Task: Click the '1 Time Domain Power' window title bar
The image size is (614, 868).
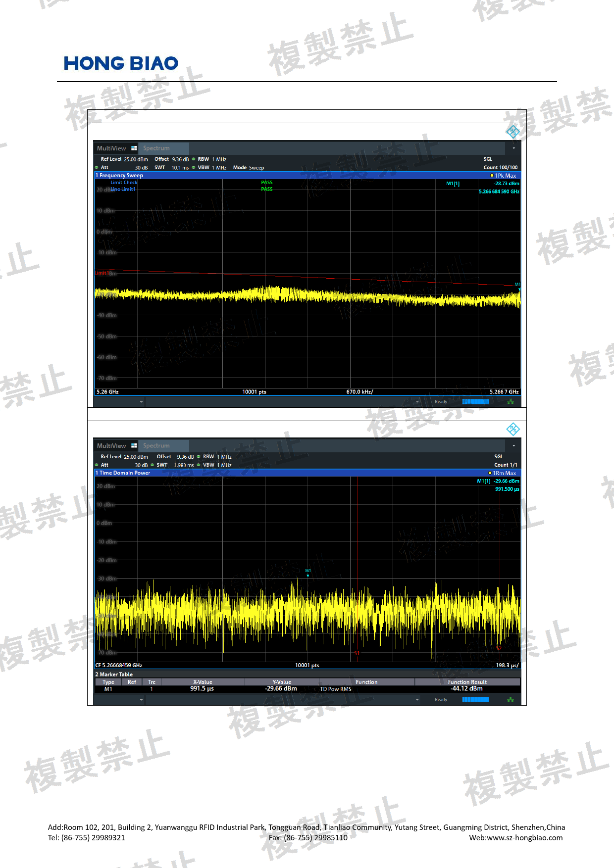Action: coord(307,473)
